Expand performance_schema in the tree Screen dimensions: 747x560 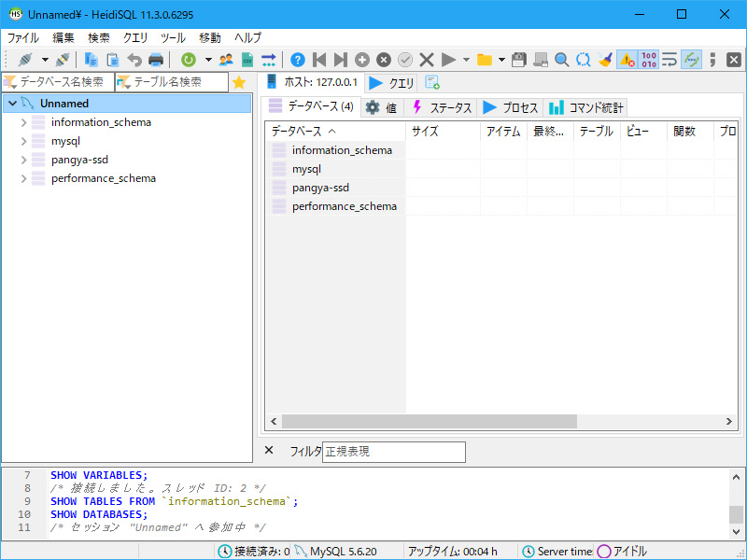[x=24, y=178]
